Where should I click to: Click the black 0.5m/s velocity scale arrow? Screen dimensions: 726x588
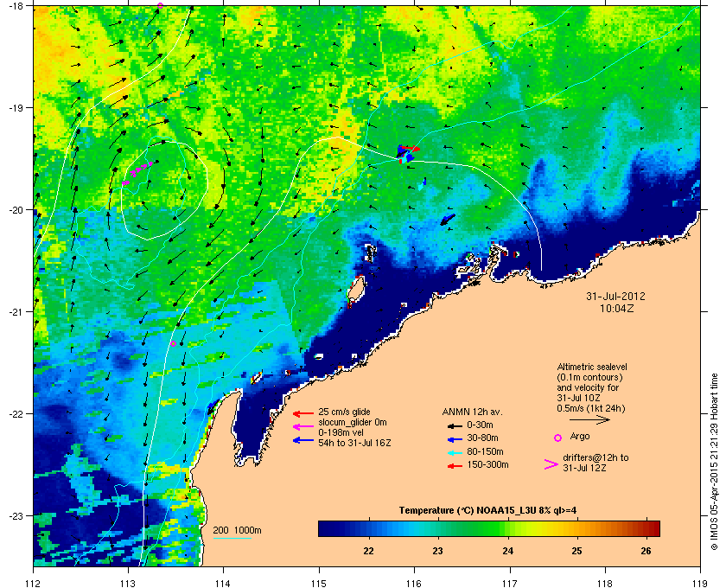point(589,420)
